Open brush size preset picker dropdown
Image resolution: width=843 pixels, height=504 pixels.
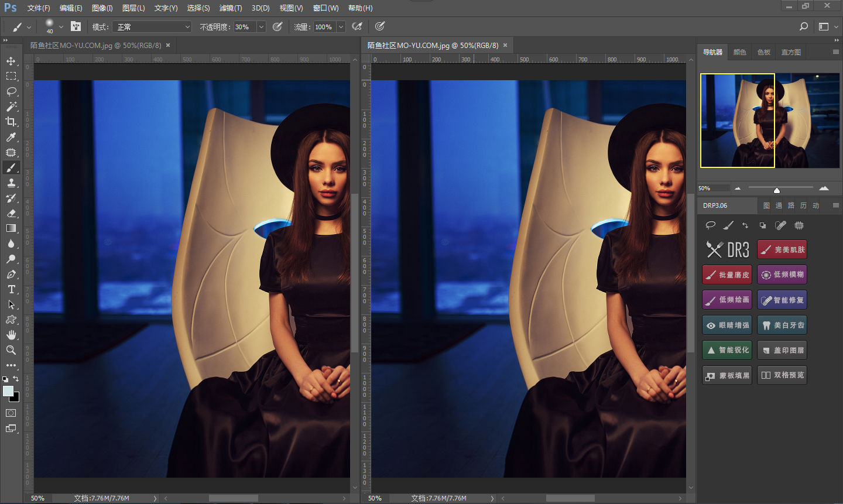click(x=61, y=27)
